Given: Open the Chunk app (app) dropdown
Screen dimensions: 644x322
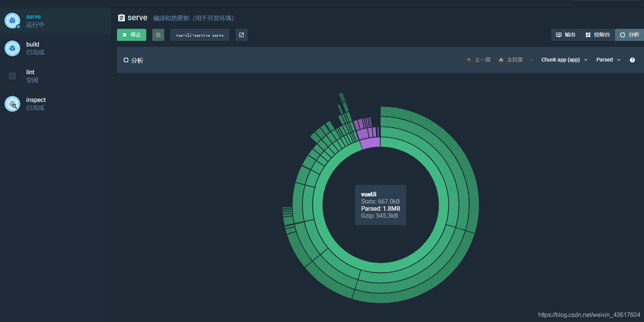Looking at the screenshot, I should [564, 60].
